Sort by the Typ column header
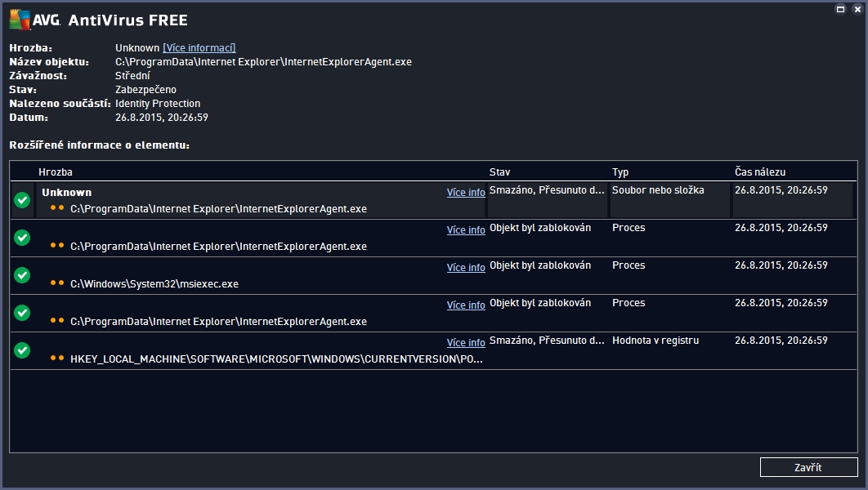This screenshot has width=868, height=490. point(620,172)
